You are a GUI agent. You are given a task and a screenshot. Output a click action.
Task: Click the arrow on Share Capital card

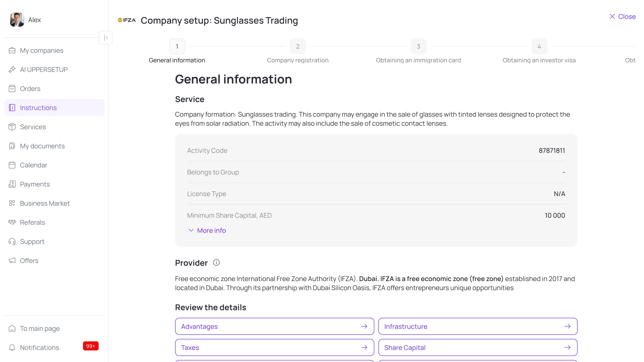[568, 348]
